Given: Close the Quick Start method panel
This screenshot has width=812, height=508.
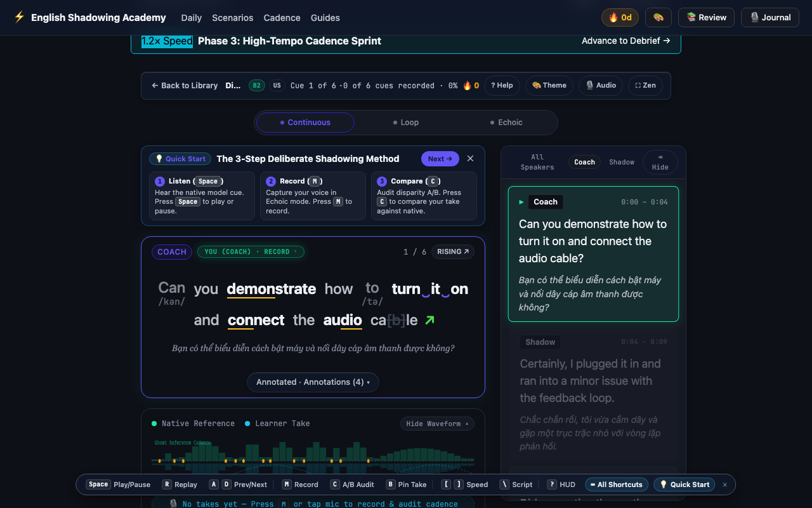Looking at the screenshot, I should [x=470, y=159].
